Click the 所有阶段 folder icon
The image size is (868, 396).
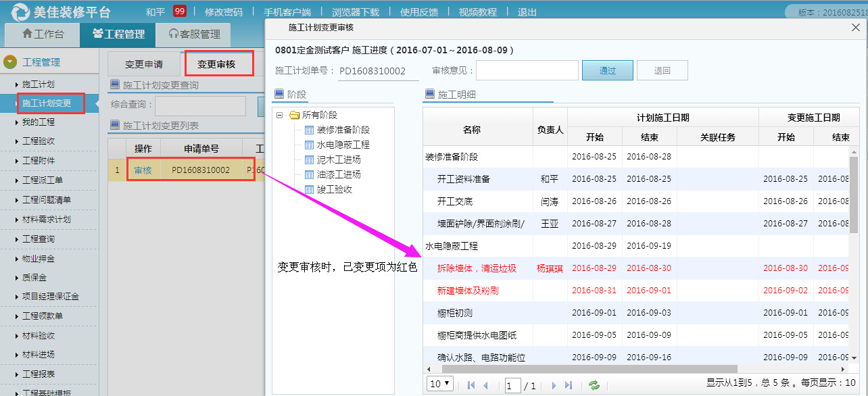(294, 115)
